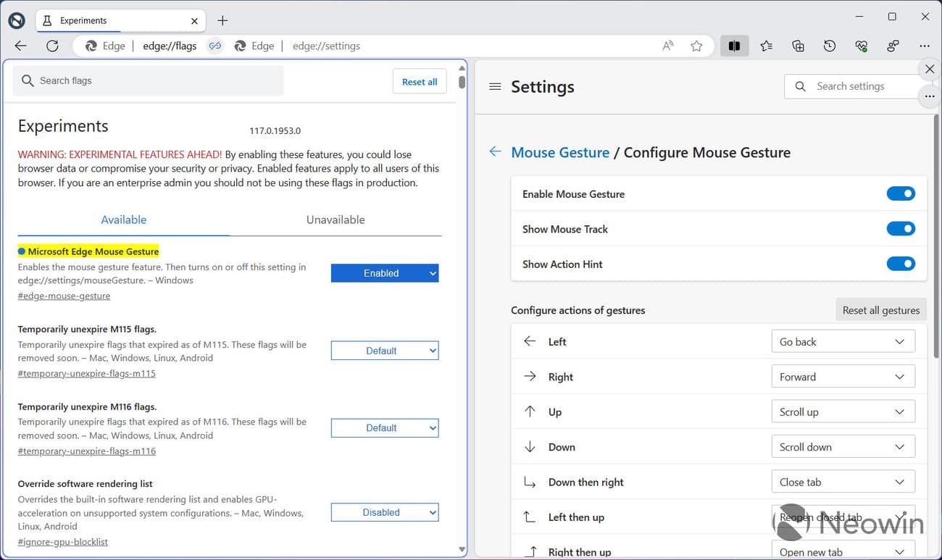Switch to the Unavailable flags tab
The height and width of the screenshot is (560, 942).
(x=335, y=220)
